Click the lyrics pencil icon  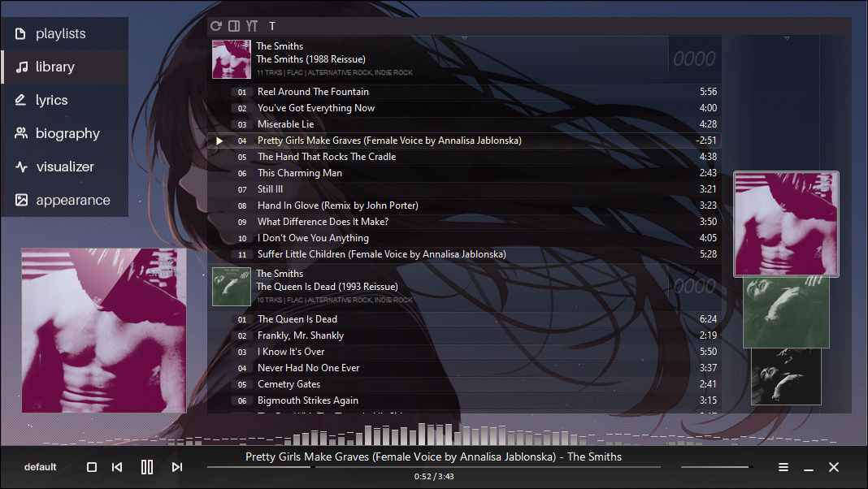click(20, 100)
